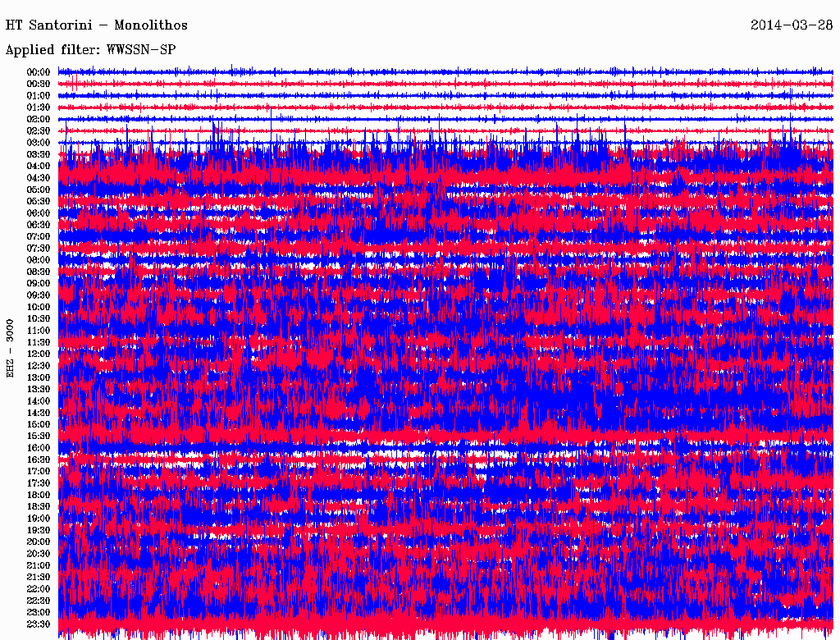
Task: Click the 01:00 time label
Action: 39,96
